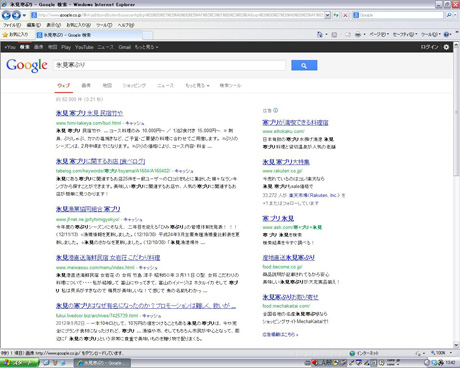Screen dimensions: 460x368
Task: Open the search provider dropdown arrow
Action: click(x=455, y=15)
